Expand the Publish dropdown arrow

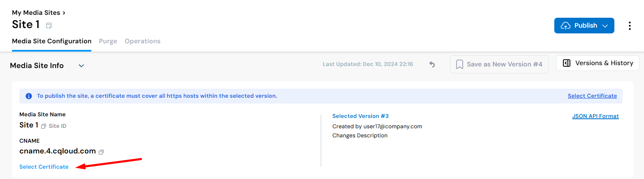(x=605, y=26)
